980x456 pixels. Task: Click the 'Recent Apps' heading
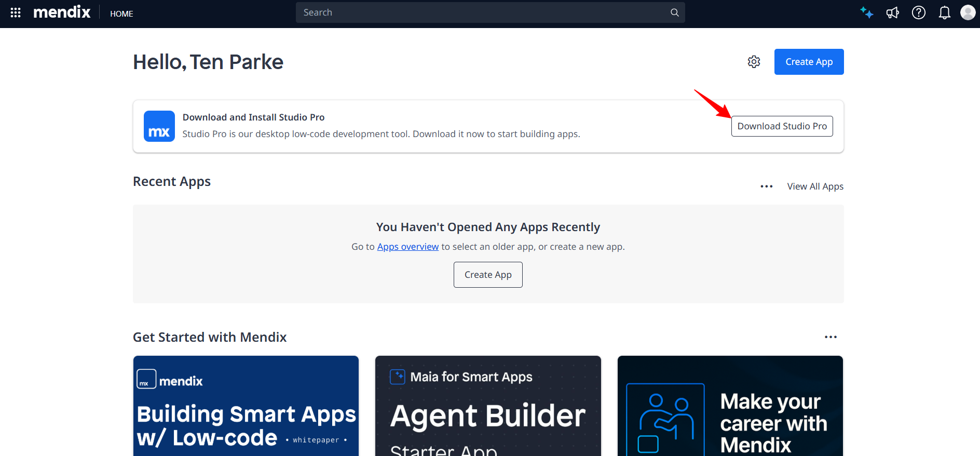point(172,181)
